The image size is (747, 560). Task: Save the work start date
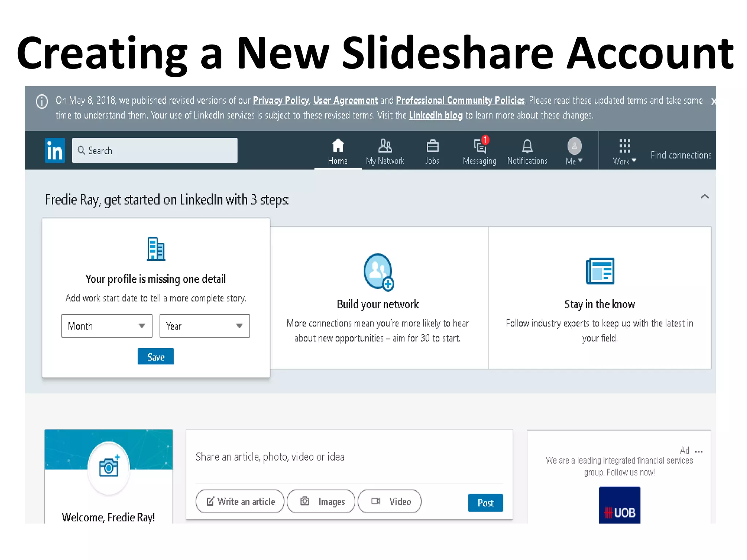156,357
